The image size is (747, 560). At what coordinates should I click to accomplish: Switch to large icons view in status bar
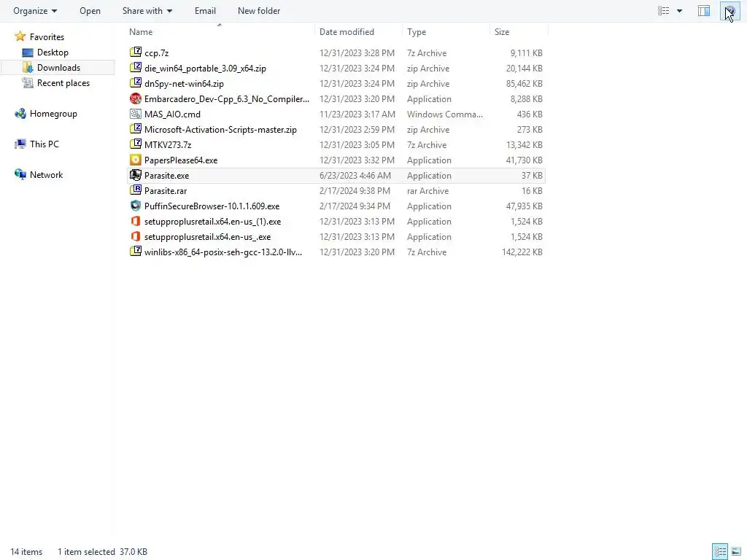[735, 551]
